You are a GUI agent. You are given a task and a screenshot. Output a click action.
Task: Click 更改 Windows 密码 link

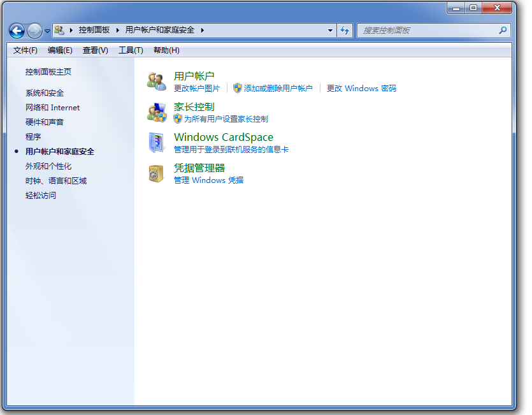point(361,89)
